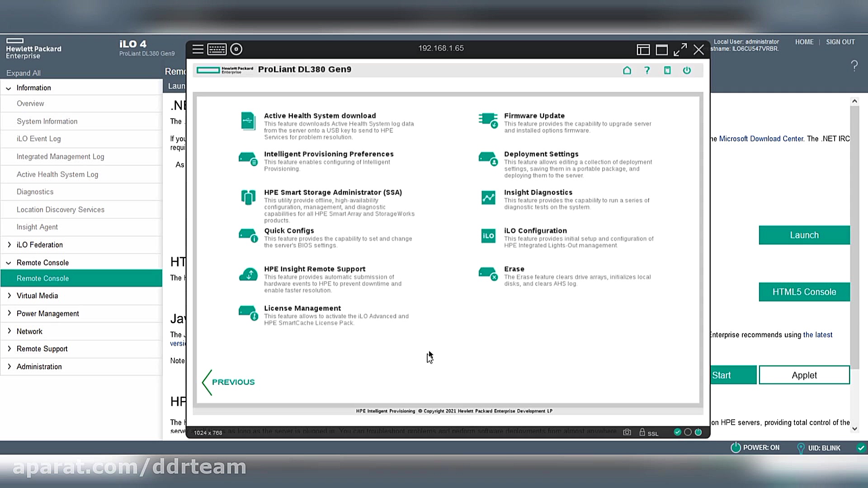Click the virtual media disc icon

[236, 49]
